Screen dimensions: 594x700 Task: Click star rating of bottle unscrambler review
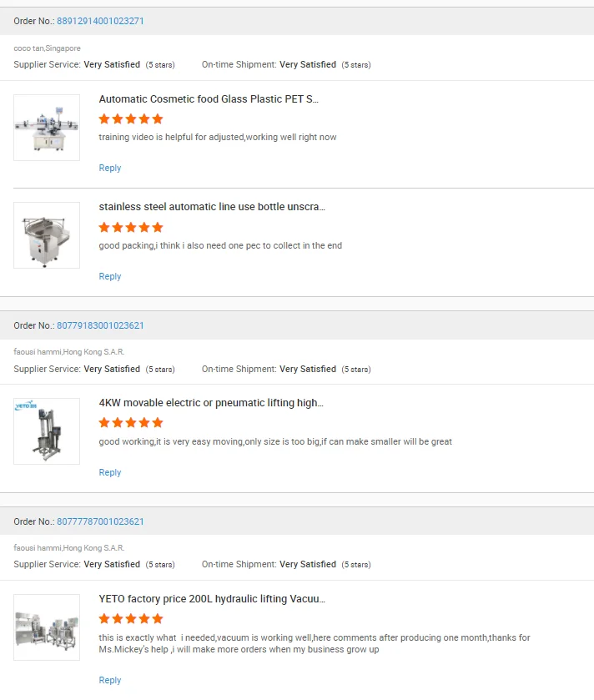[x=131, y=227]
